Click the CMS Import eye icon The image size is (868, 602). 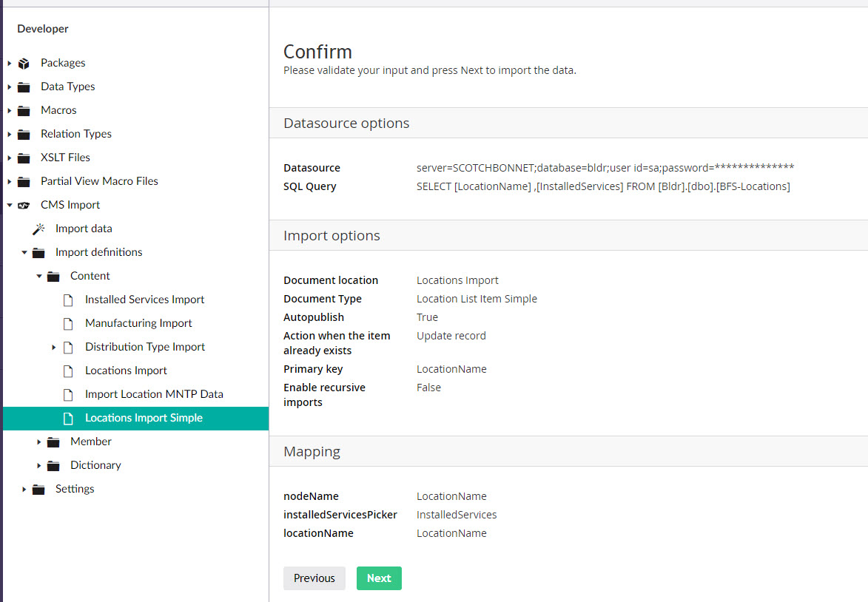pos(23,205)
